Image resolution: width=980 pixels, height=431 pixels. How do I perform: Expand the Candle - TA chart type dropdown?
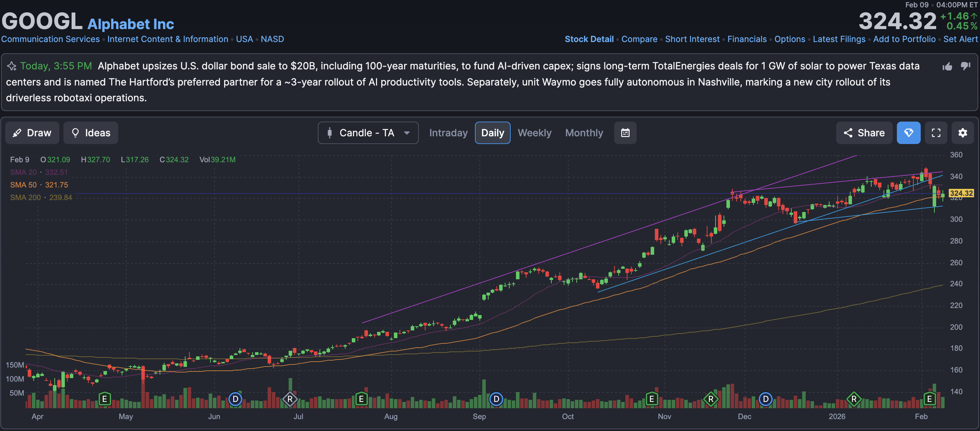pos(368,133)
